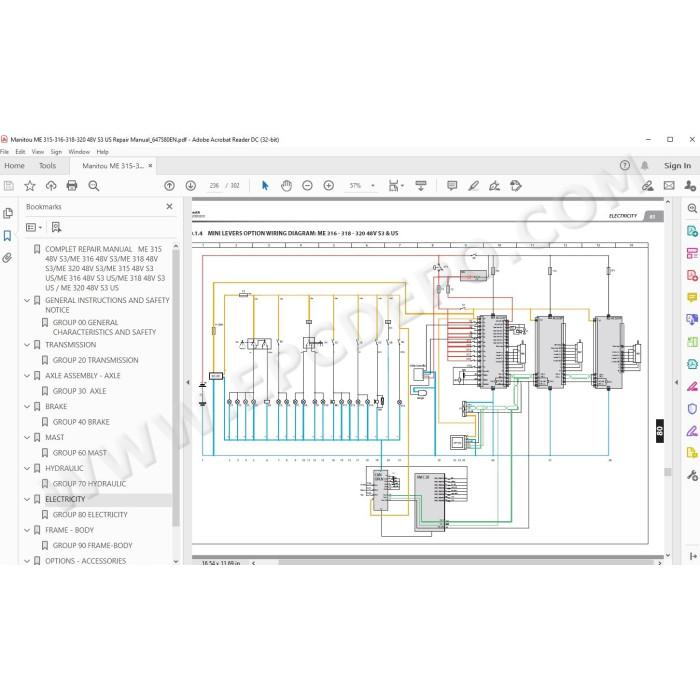The width and height of the screenshot is (700, 700).
Task: Open GROUP 80 ELECTRICITY bookmark
Action: [90, 515]
